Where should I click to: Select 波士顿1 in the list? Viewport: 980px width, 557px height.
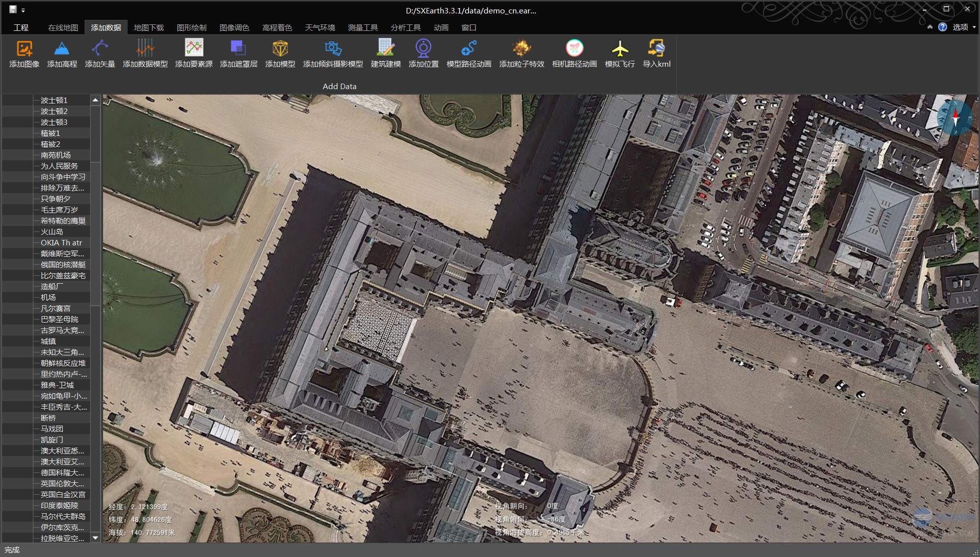[x=54, y=100]
